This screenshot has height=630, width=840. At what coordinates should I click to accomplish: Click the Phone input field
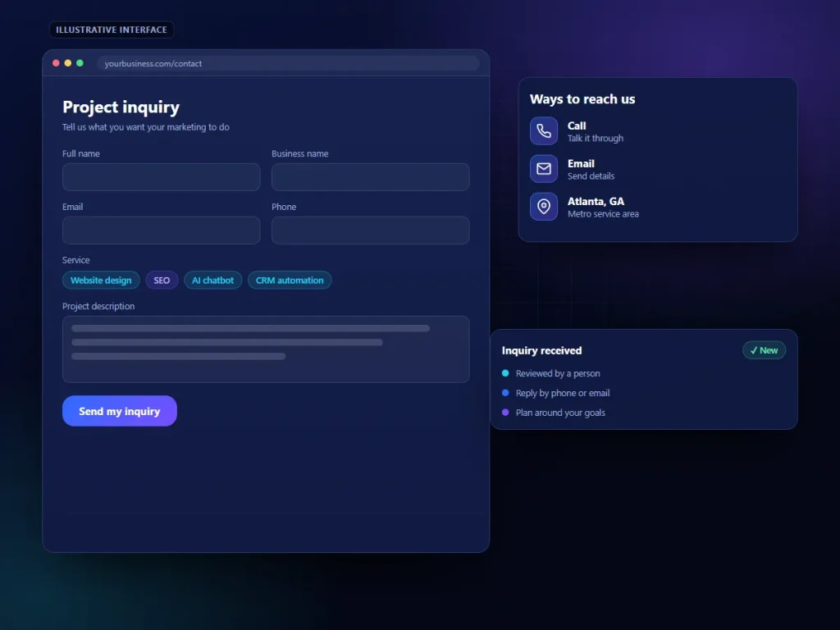point(371,231)
